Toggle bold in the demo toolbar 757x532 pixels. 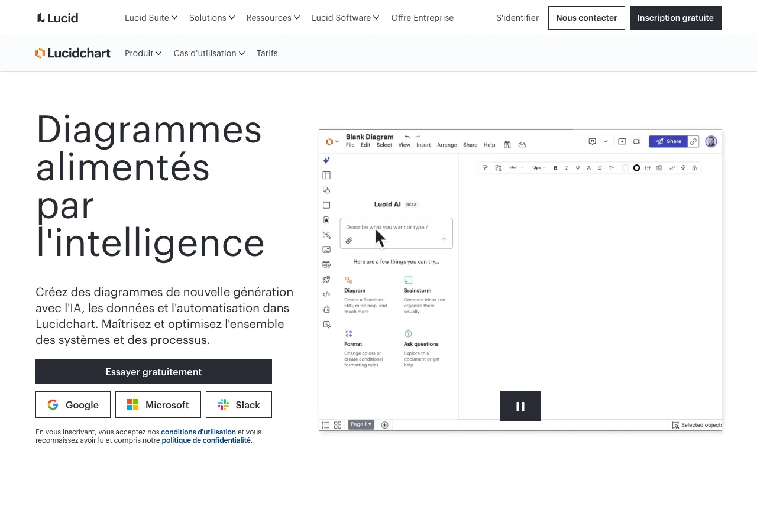click(x=555, y=168)
